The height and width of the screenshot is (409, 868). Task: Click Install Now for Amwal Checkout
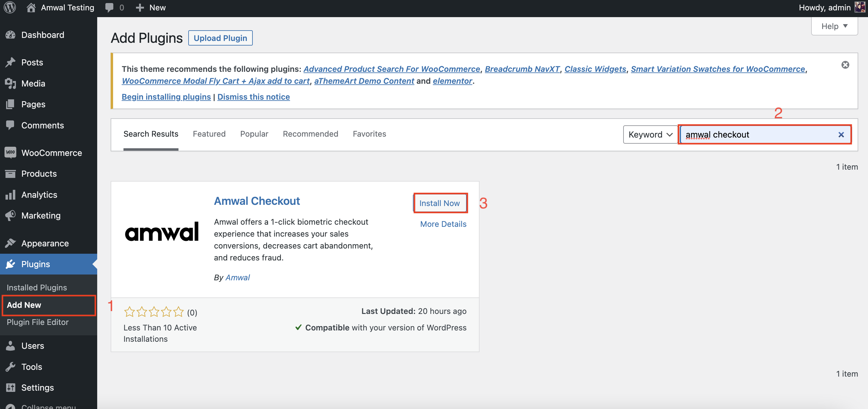click(439, 203)
